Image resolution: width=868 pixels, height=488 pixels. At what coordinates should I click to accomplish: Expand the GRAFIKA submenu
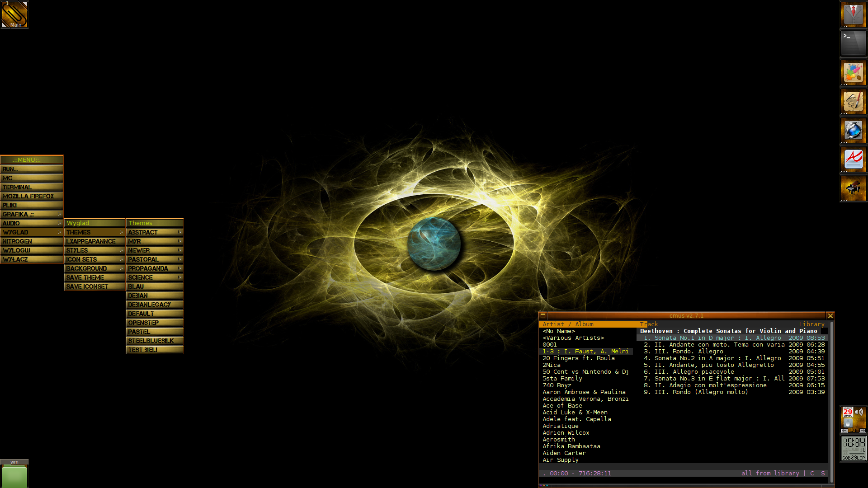(x=32, y=214)
